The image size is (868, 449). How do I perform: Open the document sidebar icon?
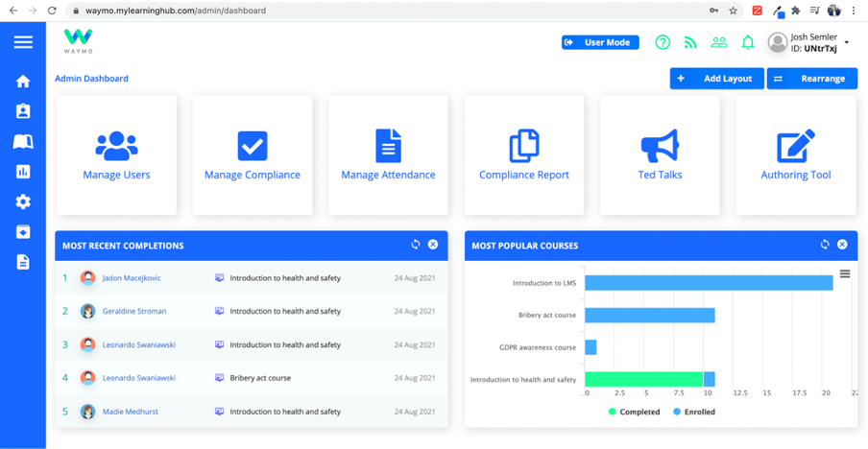point(23,262)
